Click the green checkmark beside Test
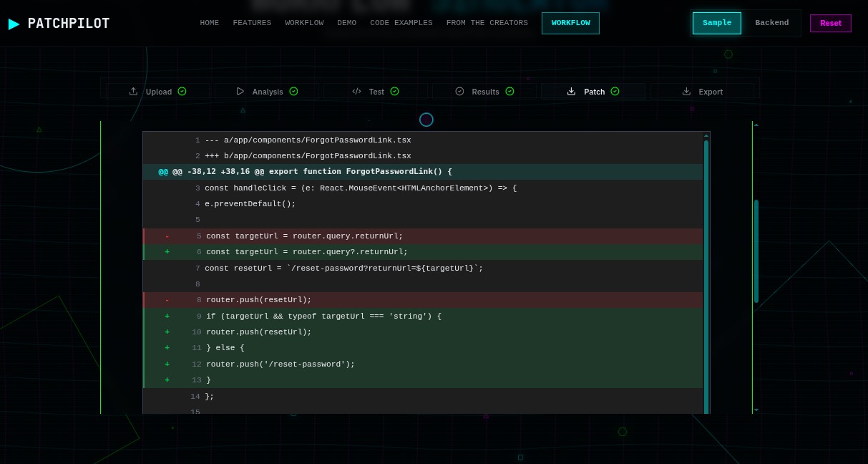This screenshot has height=464, width=868. point(394,92)
